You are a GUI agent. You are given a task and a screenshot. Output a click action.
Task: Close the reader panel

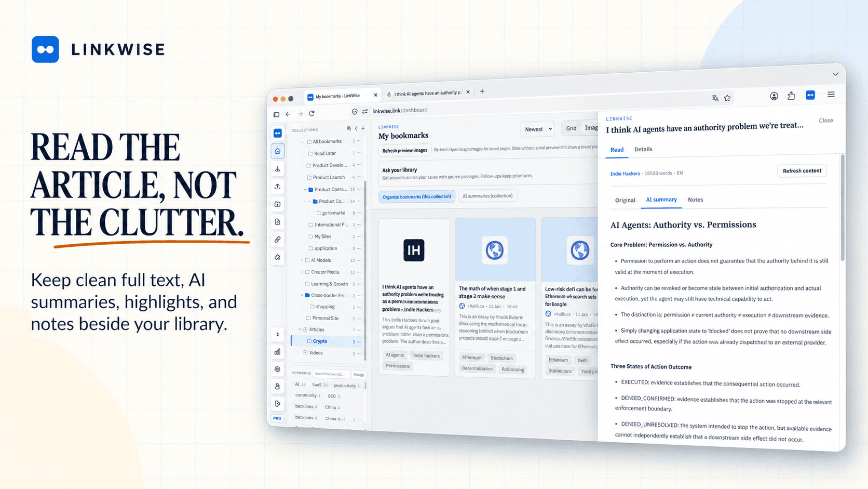pyautogui.click(x=825, y=121)
